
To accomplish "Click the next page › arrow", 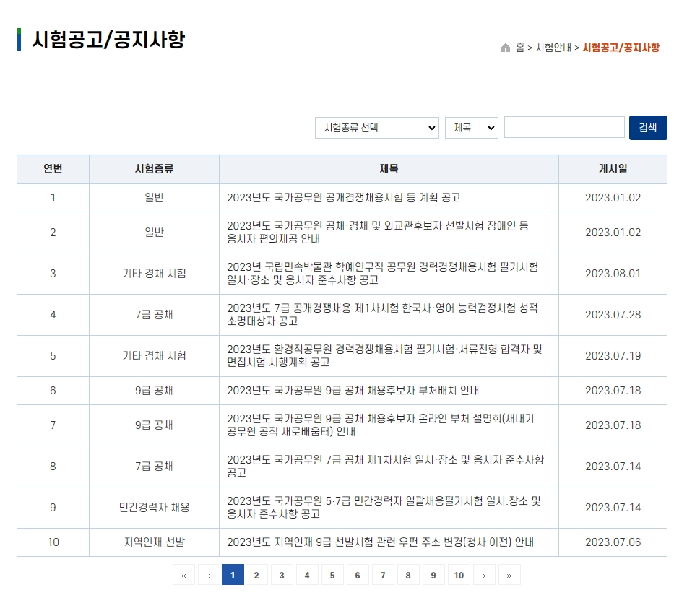I will point(485,575).
